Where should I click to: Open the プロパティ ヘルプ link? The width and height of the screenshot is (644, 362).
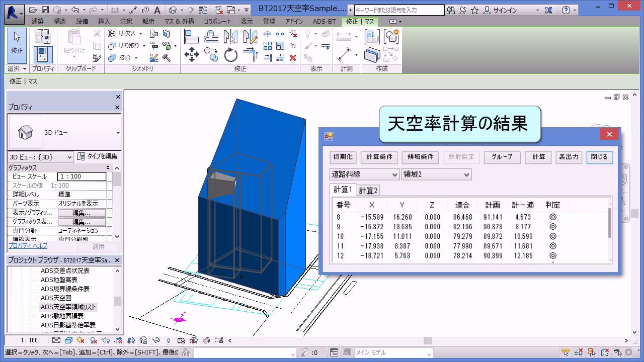[28, 246]
